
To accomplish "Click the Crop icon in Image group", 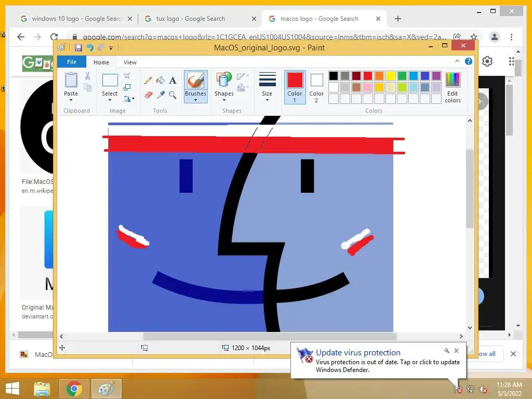I will tap(127, 75).
